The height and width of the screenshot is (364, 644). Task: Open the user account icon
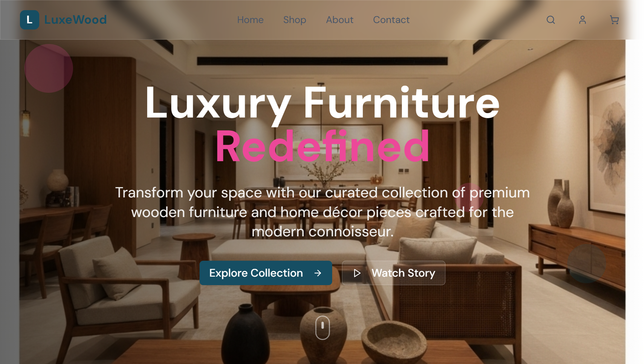pyautogui.click(x=582, y=20)
